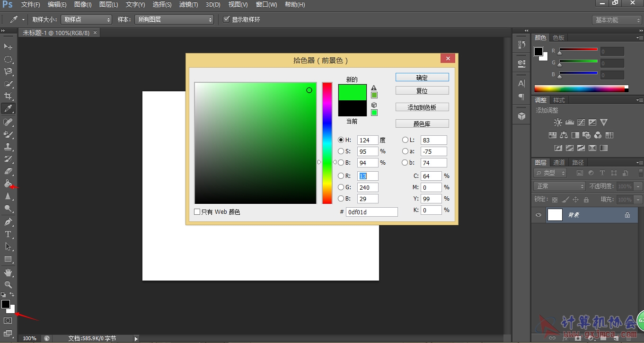Select the Pen tool
The width and height of the screenshot is (644, 343).
(8, 221)
